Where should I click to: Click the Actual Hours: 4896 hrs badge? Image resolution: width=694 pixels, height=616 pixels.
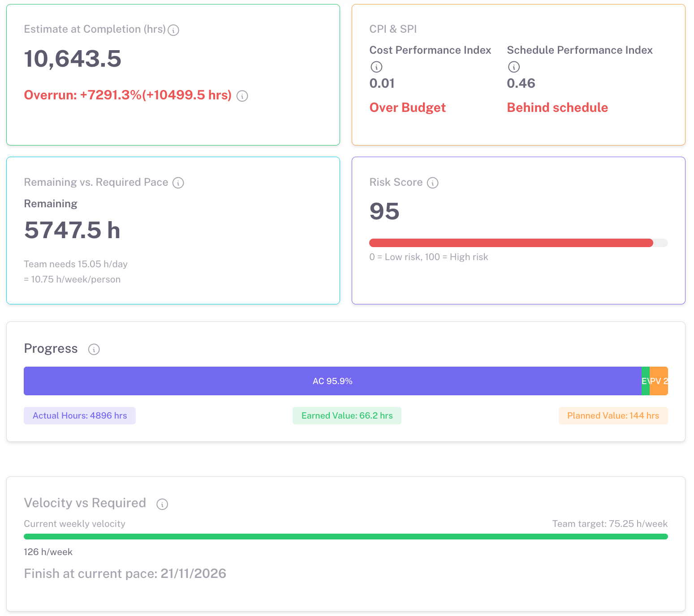(x=80, y=415)
